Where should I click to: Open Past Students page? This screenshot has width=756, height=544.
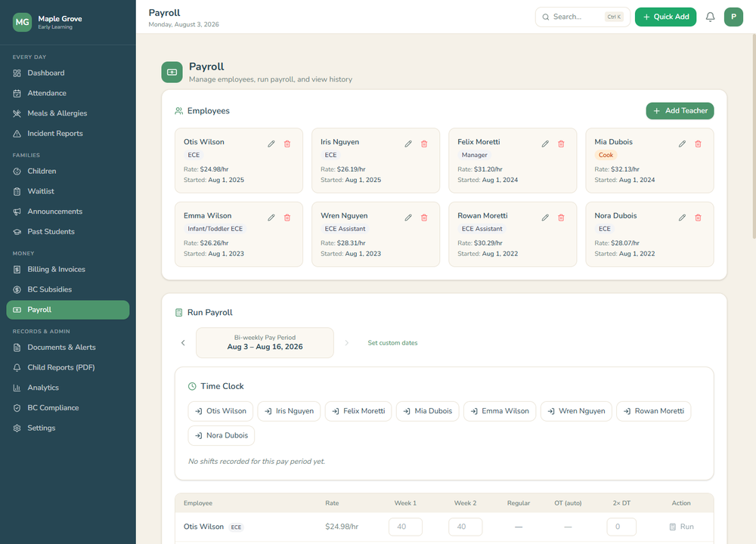(68, 232)
